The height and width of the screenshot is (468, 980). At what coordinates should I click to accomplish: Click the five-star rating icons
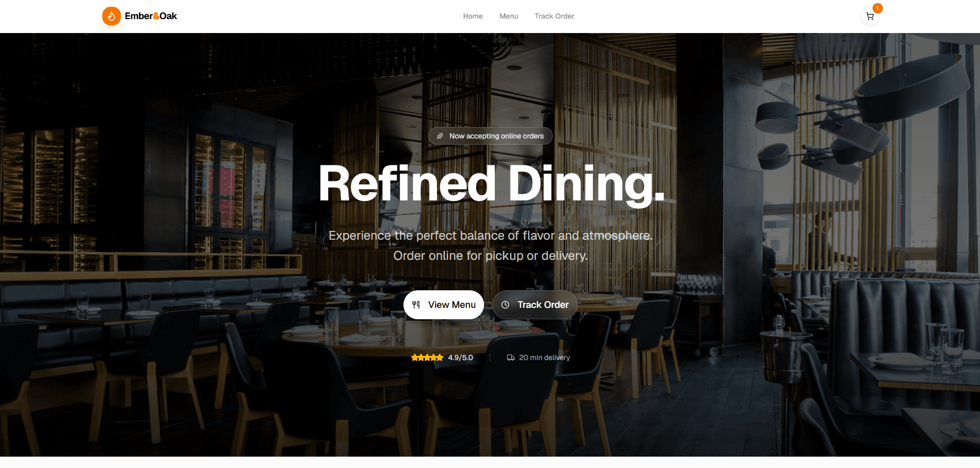(x=427, y=357)
